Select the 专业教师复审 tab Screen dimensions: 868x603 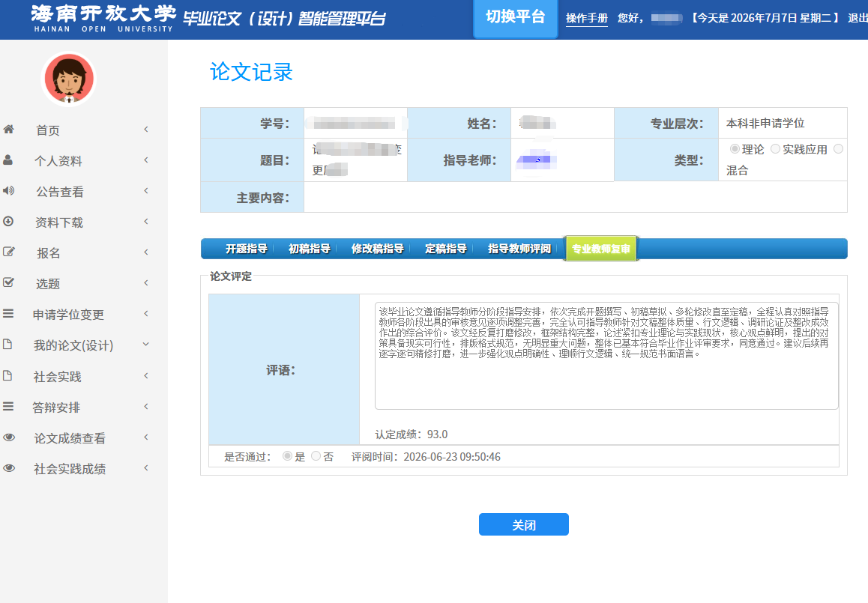[x=600, y=249]
